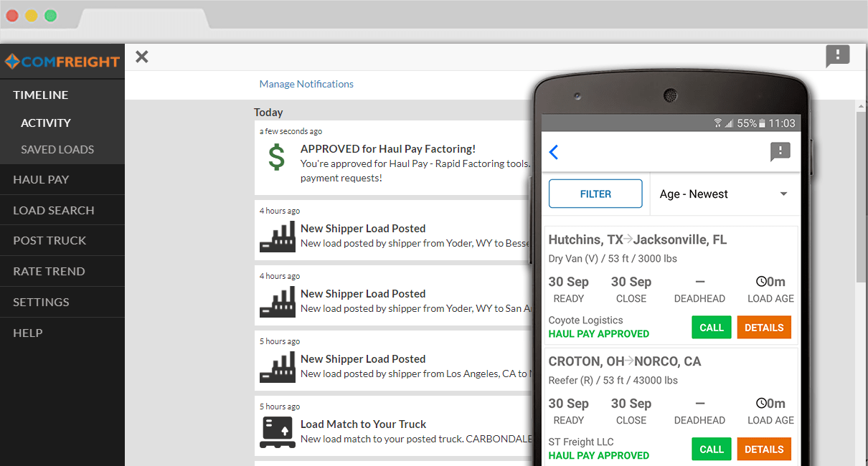The height and width of the screenshot is (466, 868).
Task: Click the page vertical scrollbar
Action: [x=862, y=197]
